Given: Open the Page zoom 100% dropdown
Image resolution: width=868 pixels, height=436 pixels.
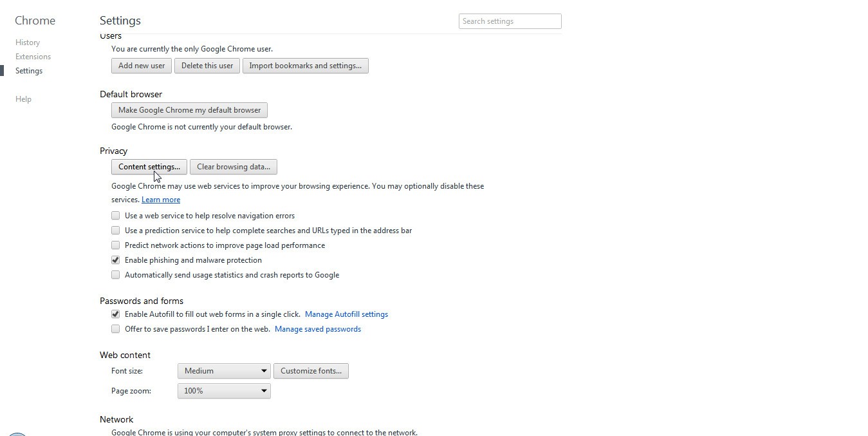Looking at the screenshot, I should [x=224, y=391].
